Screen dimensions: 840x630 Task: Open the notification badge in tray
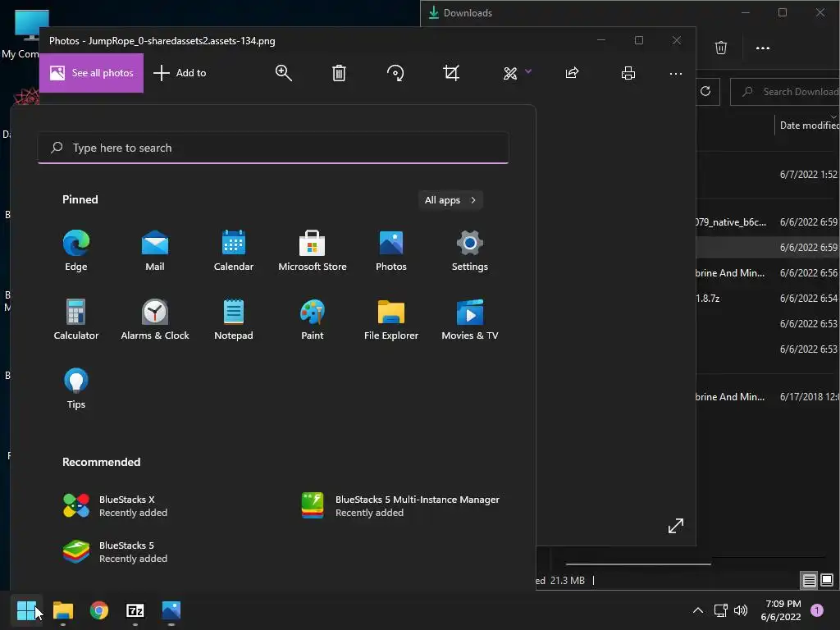coord(817,610)
